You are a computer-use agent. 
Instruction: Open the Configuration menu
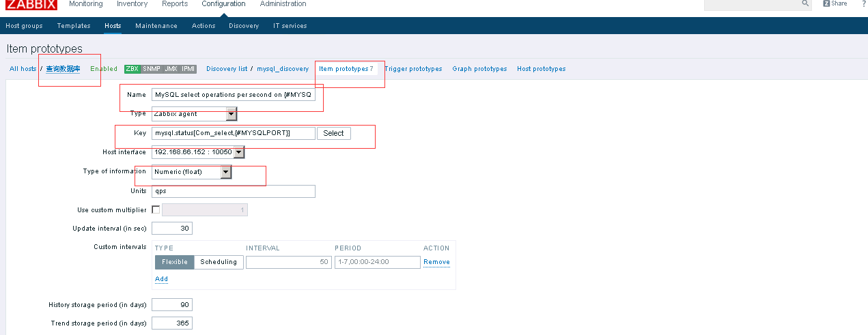pyautogui.click(x=223, y=4)
